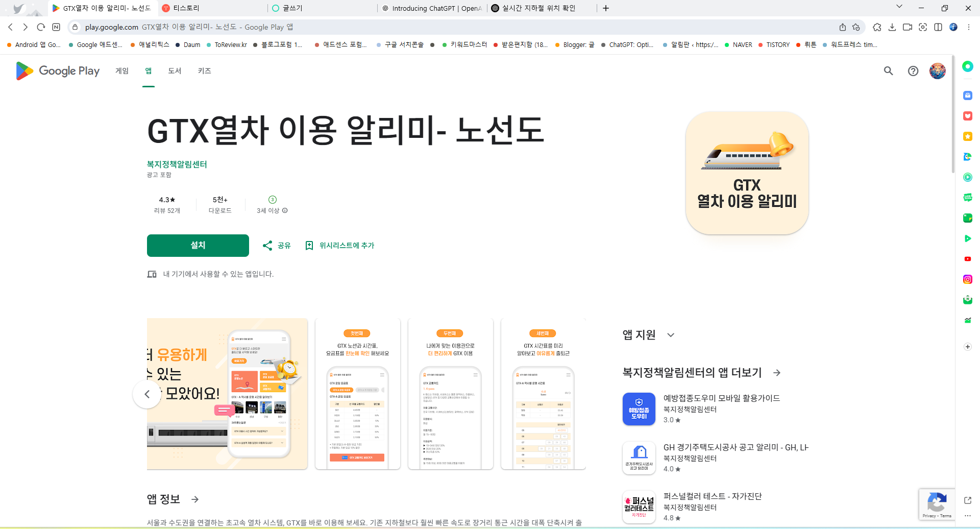The width and height of the screenshot is (980, 529).
Task: Open browser extensions puzzle icon
Action: 877,27
